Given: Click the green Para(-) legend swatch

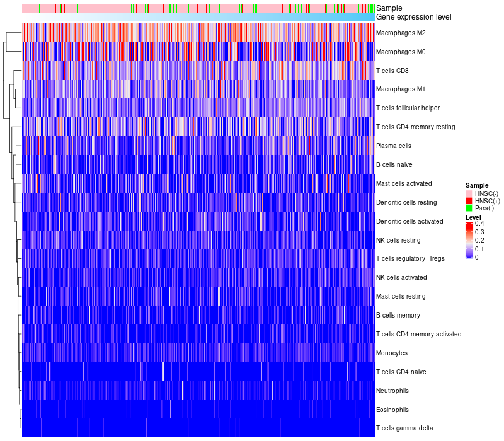Looking at the screenshot, I should [469, 209].
